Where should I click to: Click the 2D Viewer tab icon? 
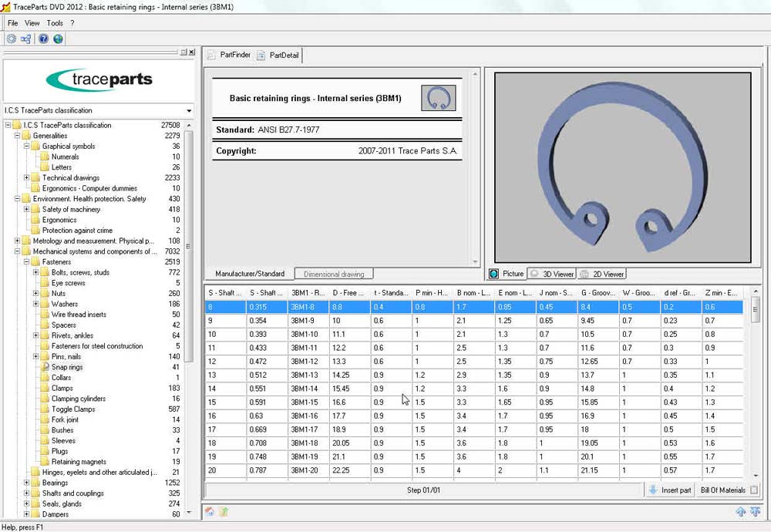coord(584,274)
